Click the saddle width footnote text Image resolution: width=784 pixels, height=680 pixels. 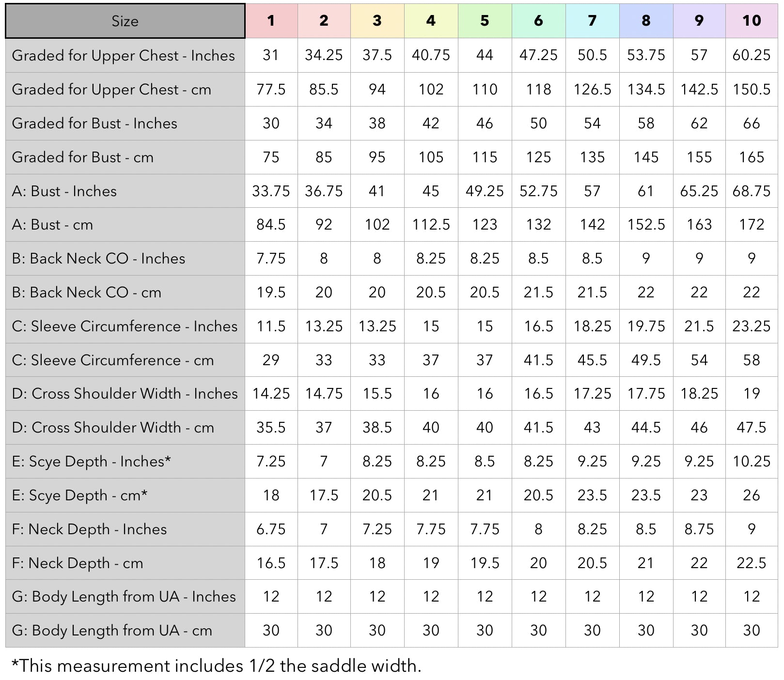pyautogui.click(x=216, y=666)
